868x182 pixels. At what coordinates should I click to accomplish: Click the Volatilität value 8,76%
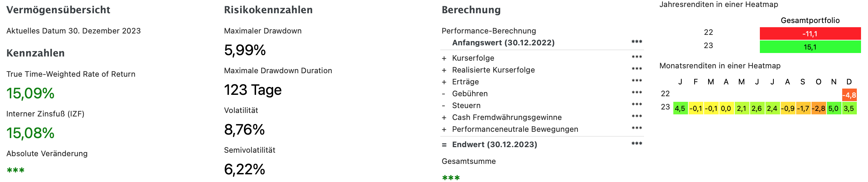[244, 130]
